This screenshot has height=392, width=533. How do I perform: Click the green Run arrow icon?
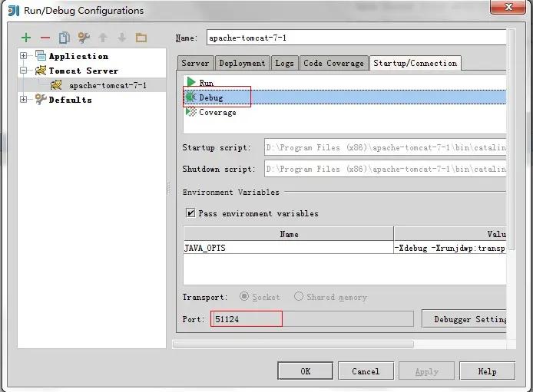click(191, 82)
